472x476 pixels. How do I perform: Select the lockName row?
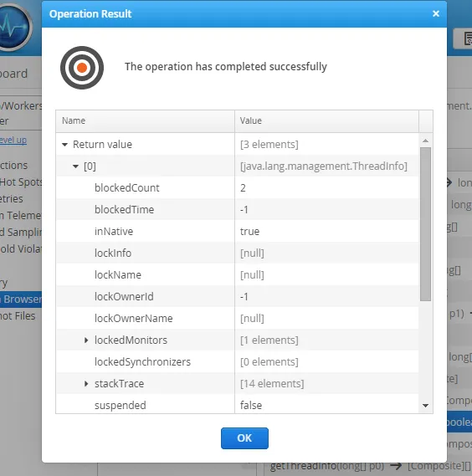click(237, 274)
